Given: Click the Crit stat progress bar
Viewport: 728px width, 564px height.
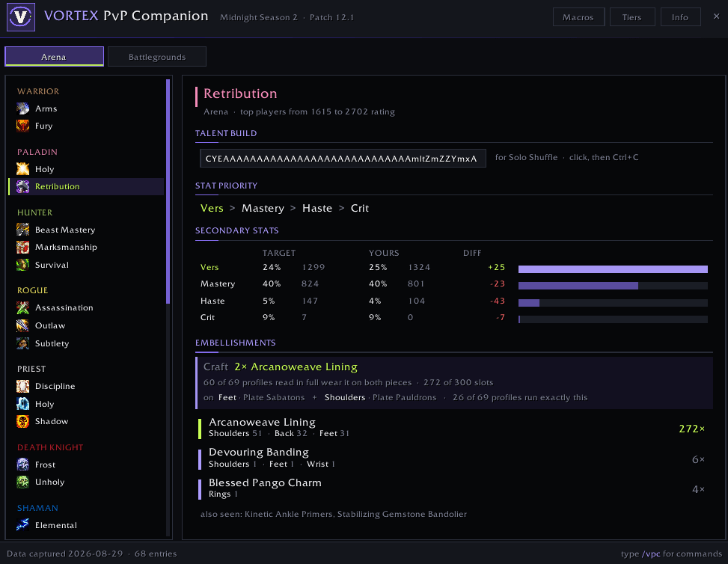Looking at the screenshot, I should coord(613,319).
